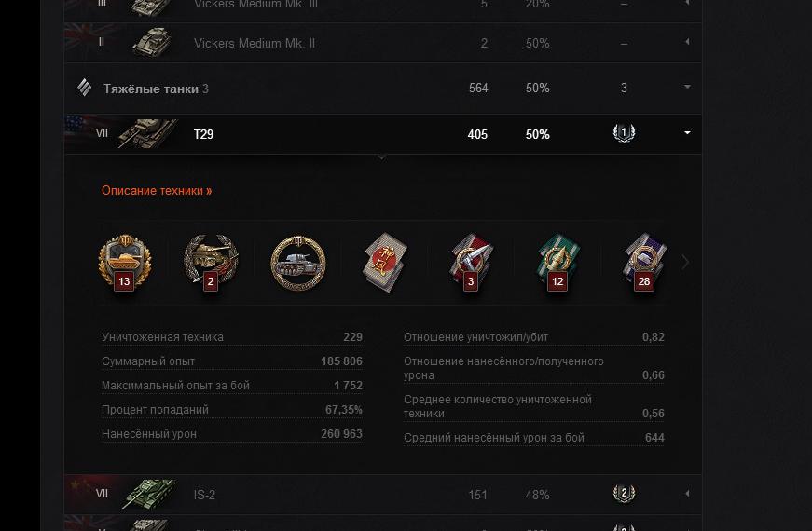
Task: Click the wreathed tank medal with count 2
Action: click(211, 262)
